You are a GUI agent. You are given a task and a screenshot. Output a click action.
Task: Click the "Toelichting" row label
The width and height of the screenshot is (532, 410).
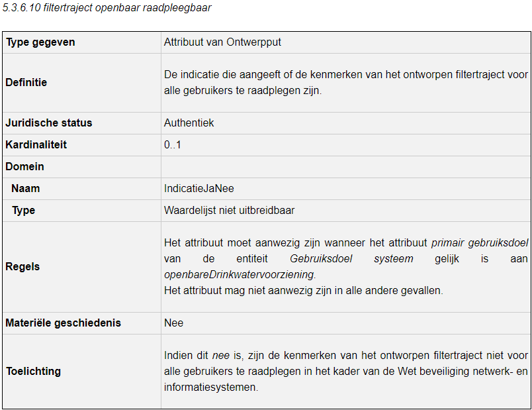click(32, 372)
